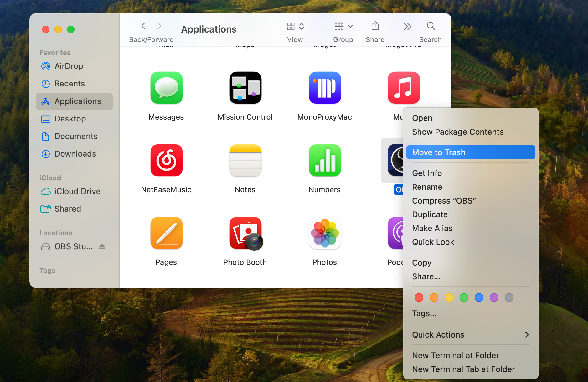Apply the red tag color
The height and width of the screenshot is (382, 588).
pos(419,297)
